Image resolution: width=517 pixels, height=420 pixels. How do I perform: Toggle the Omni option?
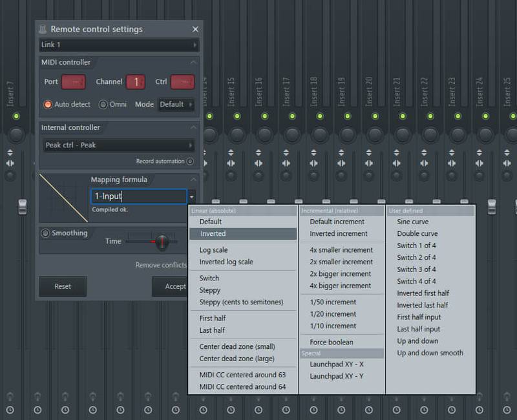103,105
